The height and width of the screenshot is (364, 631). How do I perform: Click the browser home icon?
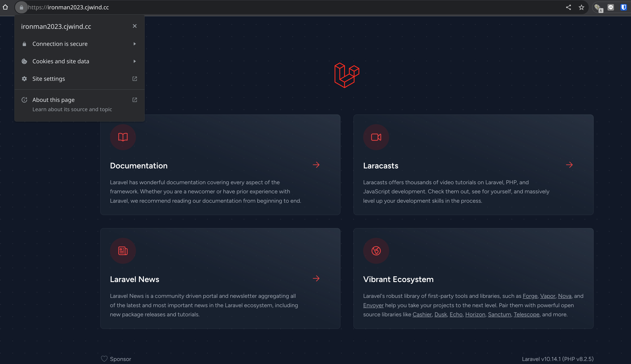tap(5, 7)
